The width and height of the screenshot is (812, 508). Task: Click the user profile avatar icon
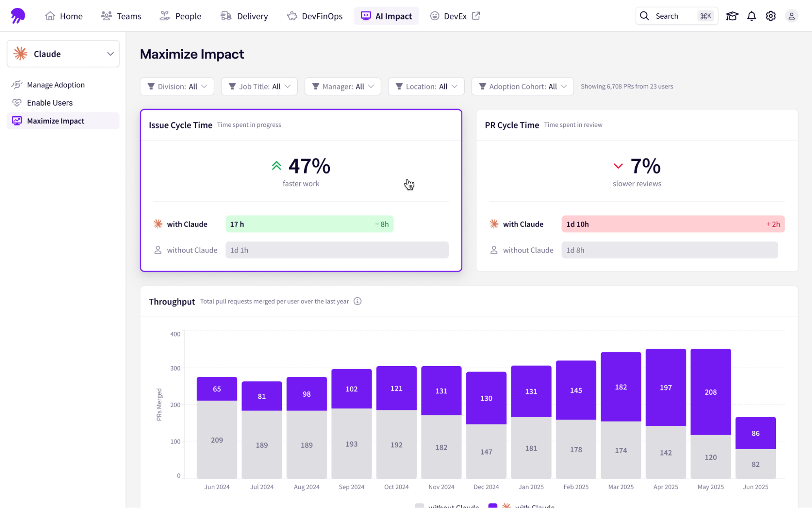[791, 16]
